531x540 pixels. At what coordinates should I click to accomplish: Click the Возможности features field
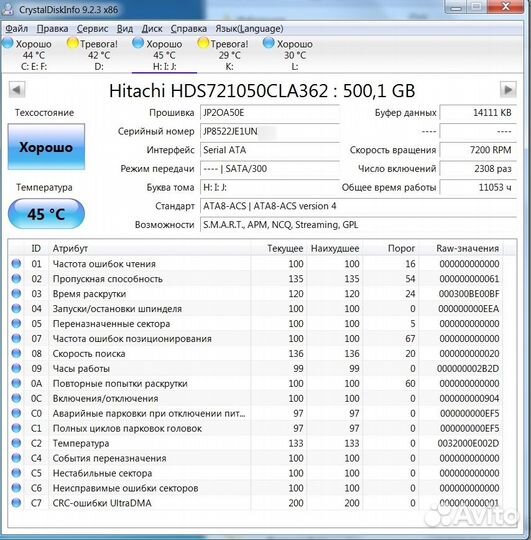pyautogui.click(x=358, y=225)
